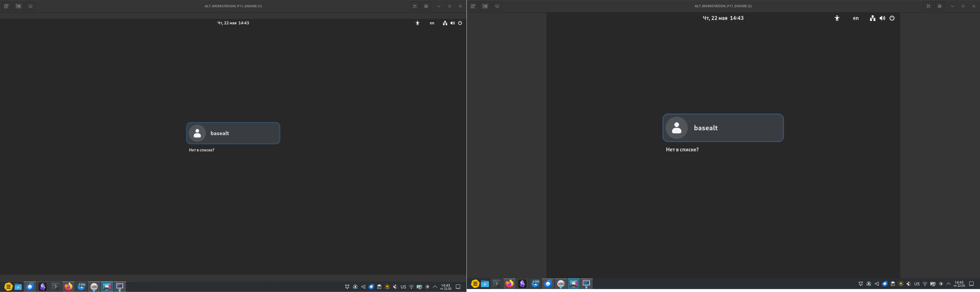This screenshot has height=292, width=980.
Task: Click notifications bell in the tray under GNOME (1)
Action: coord(347,287)
